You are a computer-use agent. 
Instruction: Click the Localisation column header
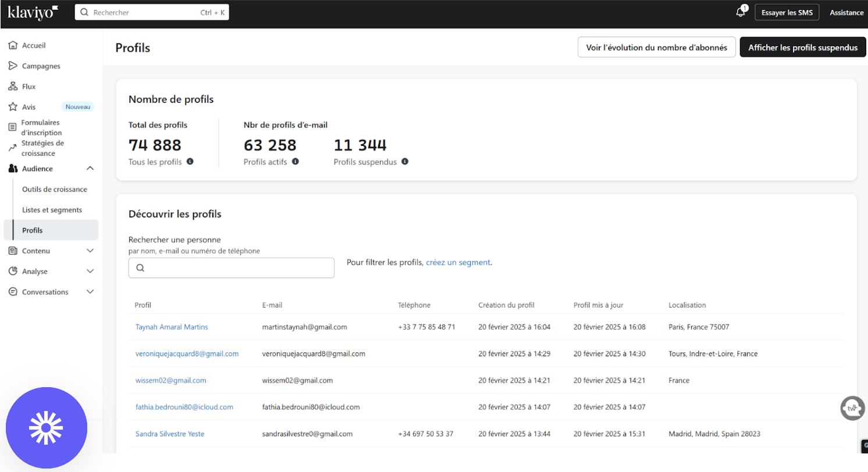pyautogui.click(x=687, y=305)
